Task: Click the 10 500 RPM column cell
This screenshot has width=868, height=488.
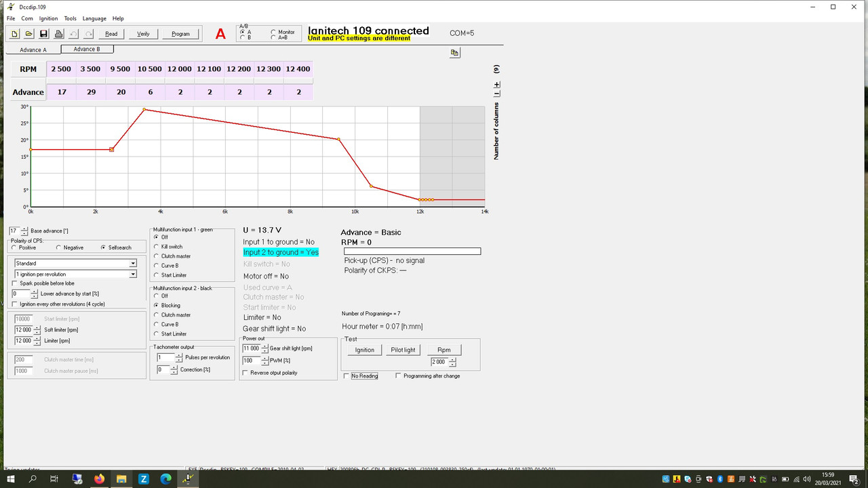Action: (x=150, y=69)
